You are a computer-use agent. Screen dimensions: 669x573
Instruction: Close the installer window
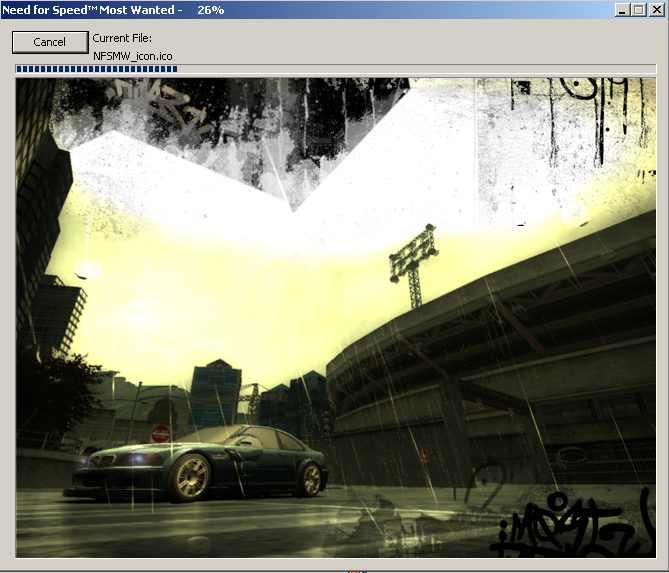(x=656, y=10)
